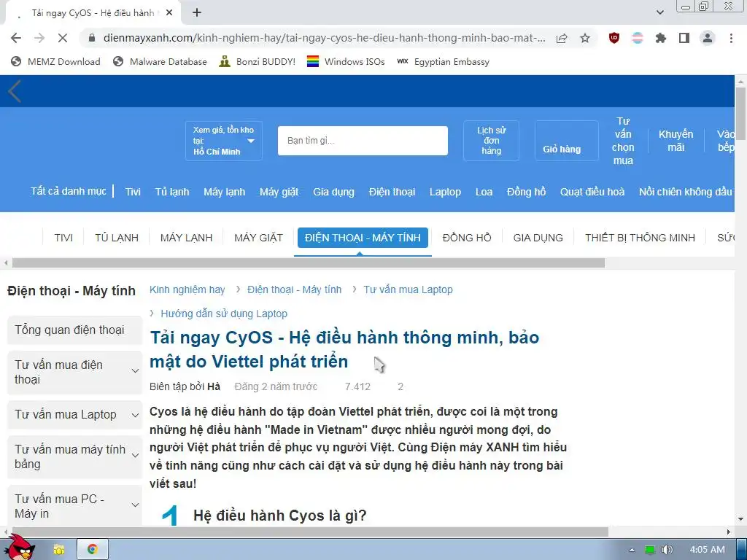747x560 pixels.
Task: Open Egyptian Embassy bookmark
Action: click(x=443, y=61)
